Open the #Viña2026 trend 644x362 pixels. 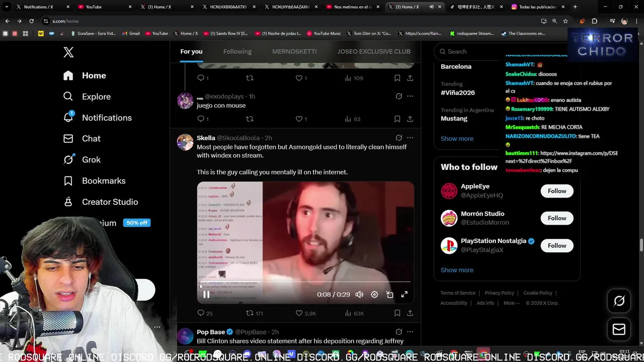pos(458,93)
